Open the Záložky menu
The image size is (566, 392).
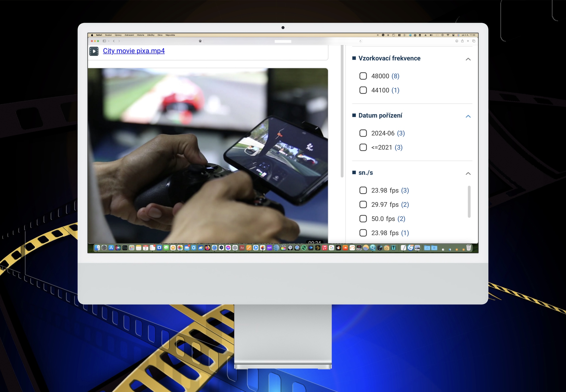click(151, 35)
